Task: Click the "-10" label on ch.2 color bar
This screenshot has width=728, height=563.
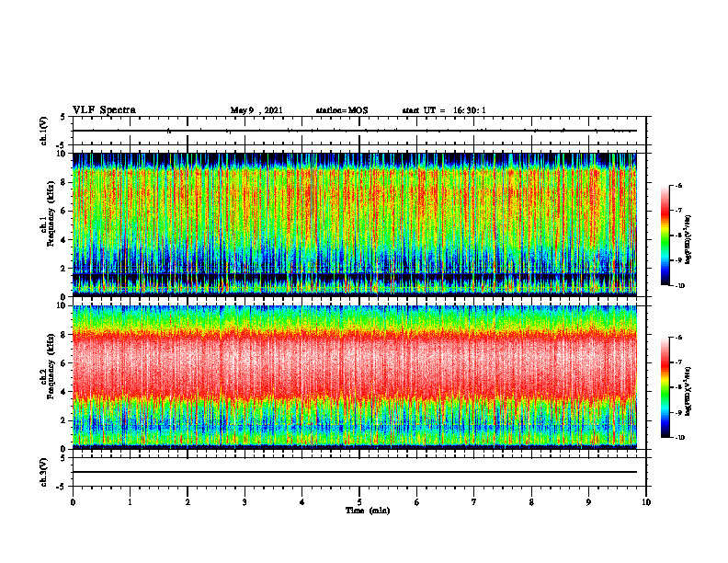Action: point(680,438)
